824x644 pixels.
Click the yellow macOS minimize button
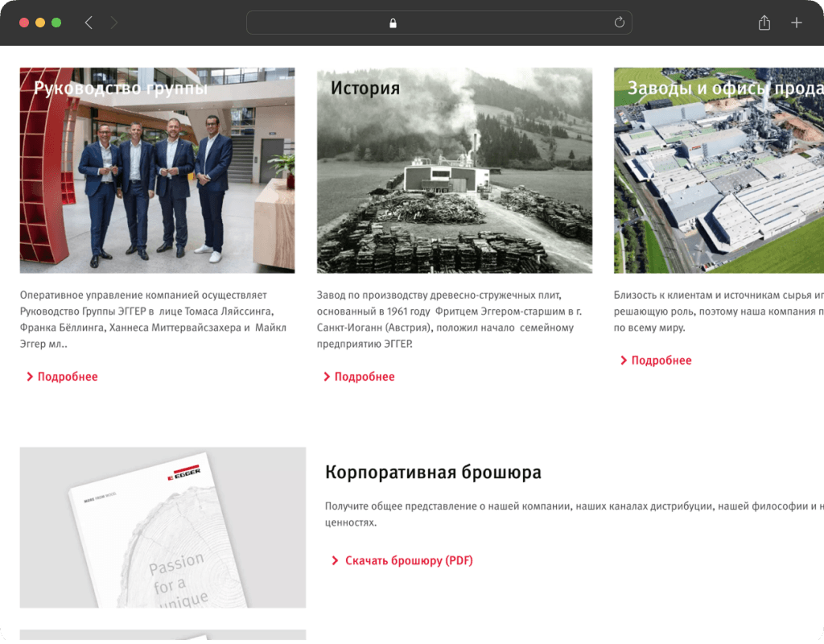pyautogui.click(x=40, y=23)
